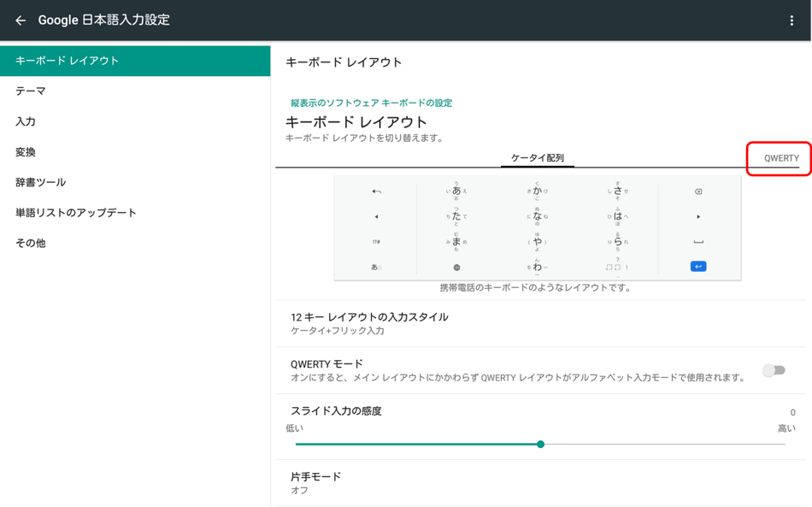This screenshot has width=812, height=507.
Task: Click the な key in the keyboard preview
Action: 537,216
